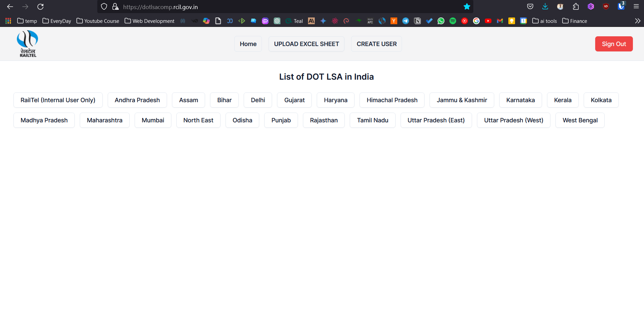This screenshot has width=644, height=321.
Task: Click the RailTel logo
Action: 28,44
